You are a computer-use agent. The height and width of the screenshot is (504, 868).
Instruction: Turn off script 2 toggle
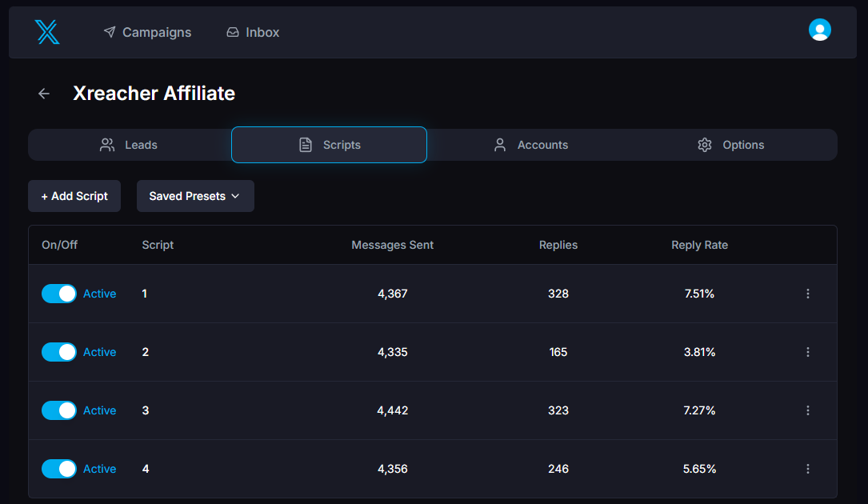pos(59,352)
